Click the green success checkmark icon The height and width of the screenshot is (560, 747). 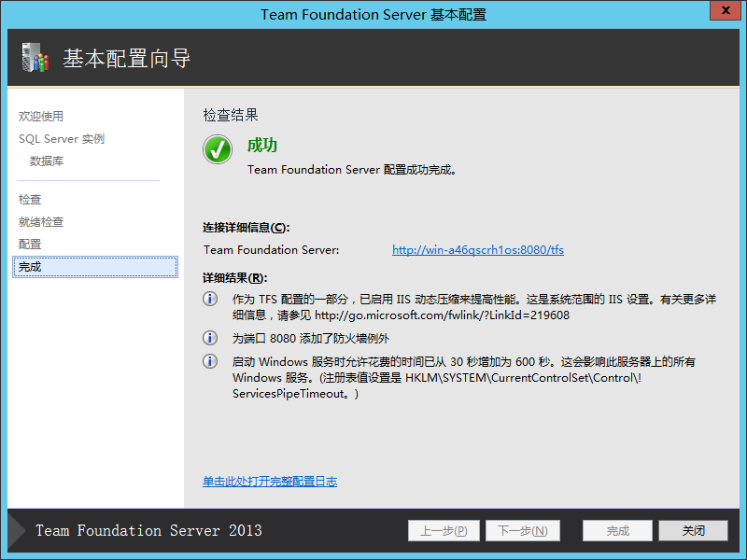pyautogui.click(x=218, y=149)
